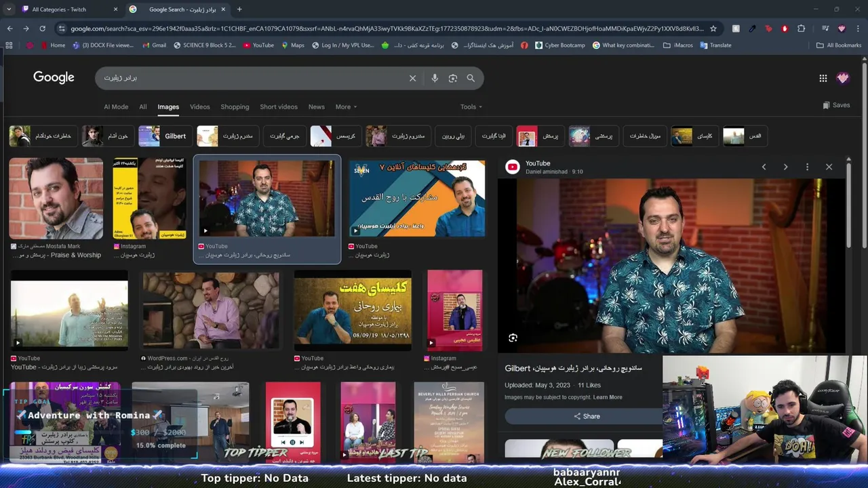This screenshot has height=488, width=868.
Task: Submit search with the magnifying glass icon
Action: tap(471, 78)
